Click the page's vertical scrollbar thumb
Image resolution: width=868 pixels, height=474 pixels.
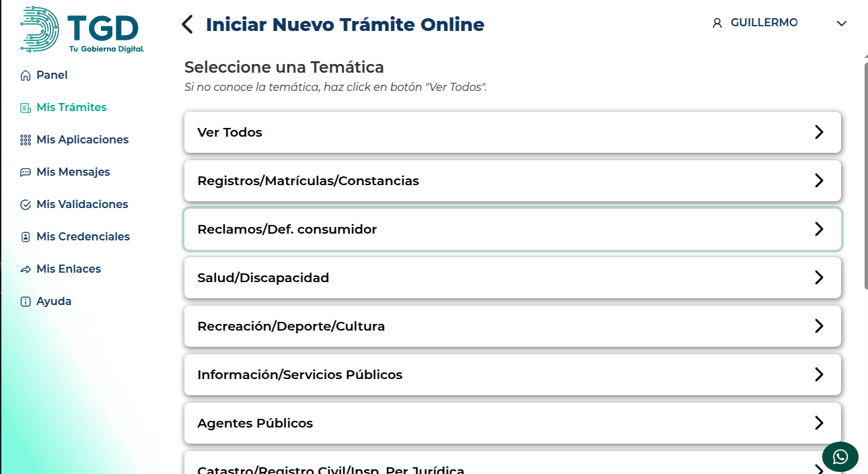[865, 175]
